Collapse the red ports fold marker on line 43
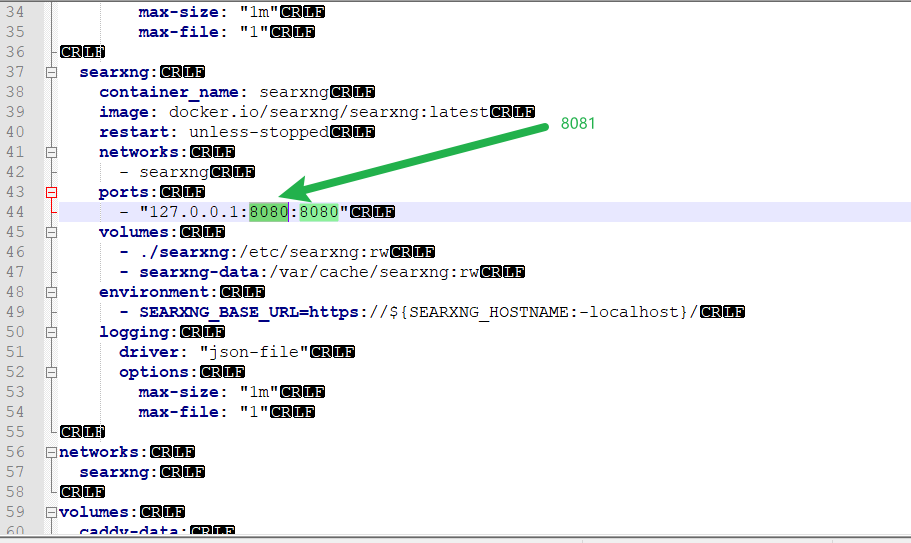 52,192
